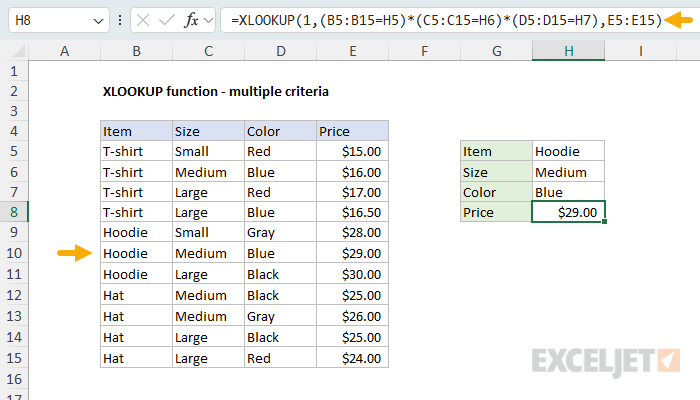Select result cell H8 showing $29.00
Viewport: 700px width, 400px height.
click(569, 212)
